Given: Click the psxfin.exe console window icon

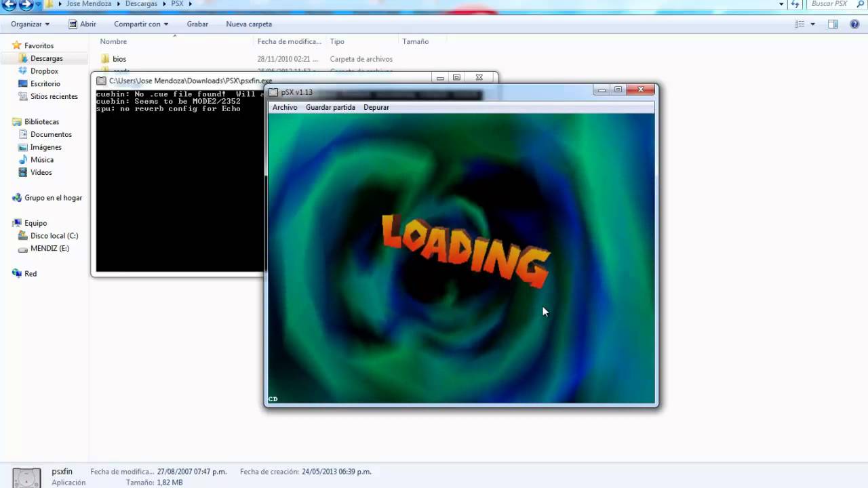Looking at the screenshot, I should [101, 81].
